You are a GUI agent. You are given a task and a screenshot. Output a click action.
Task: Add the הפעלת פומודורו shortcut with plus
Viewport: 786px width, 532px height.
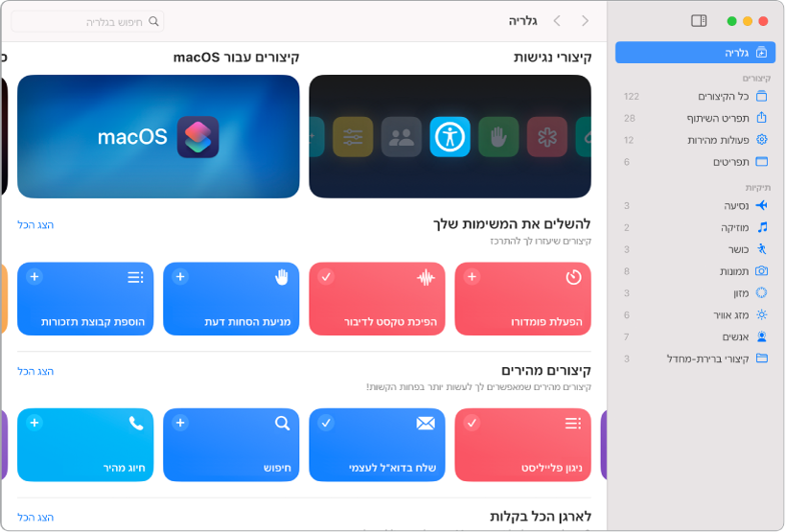pyautogui.click(x=472, y=276)
